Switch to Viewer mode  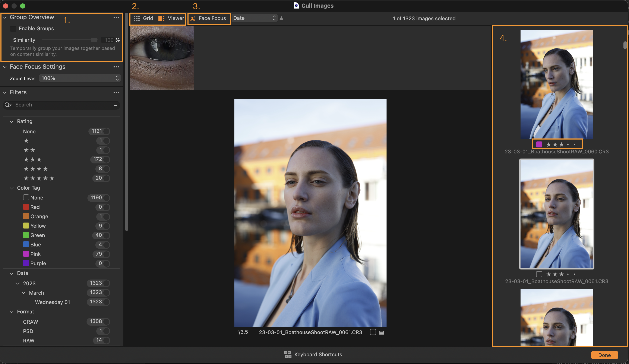click(171, 19)
